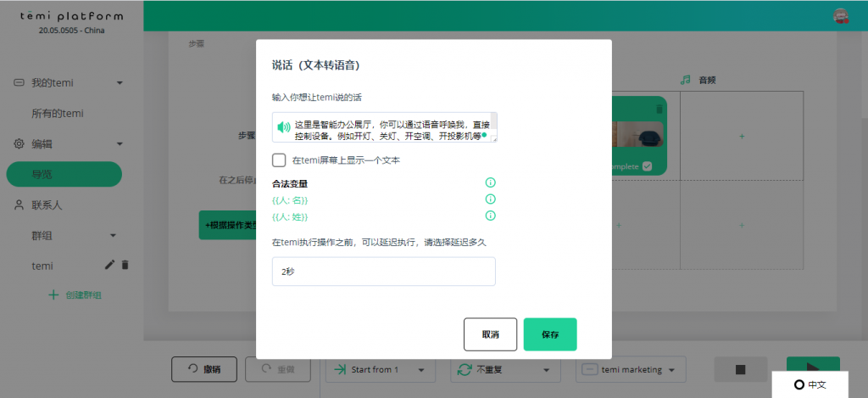Viewport: 868px width, 398px height.
Task: Open the temi marketing dropdown
Action: [x=631, y=370]
